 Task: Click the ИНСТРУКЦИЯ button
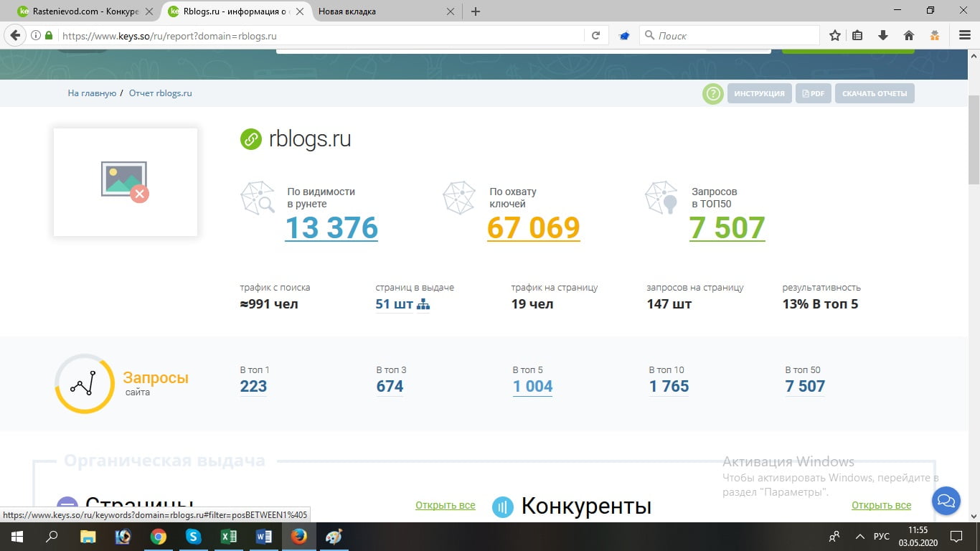pos(759,93)
